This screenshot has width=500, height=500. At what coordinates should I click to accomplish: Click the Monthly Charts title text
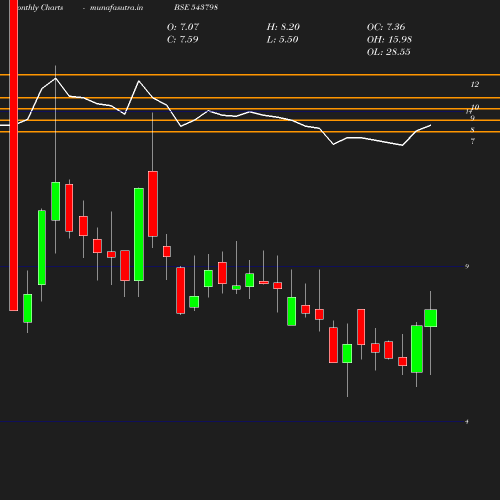tap(40, 8)
